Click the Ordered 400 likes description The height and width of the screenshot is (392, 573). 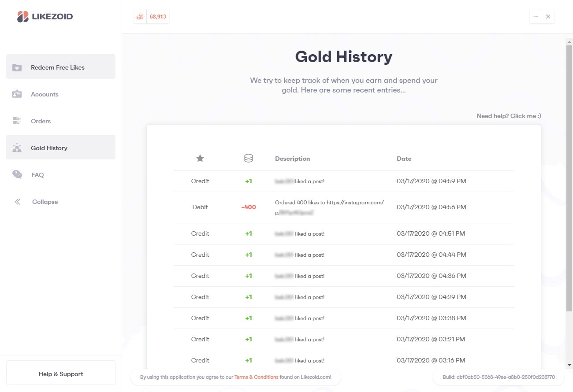pyautogui.click(x=329, y=207)
